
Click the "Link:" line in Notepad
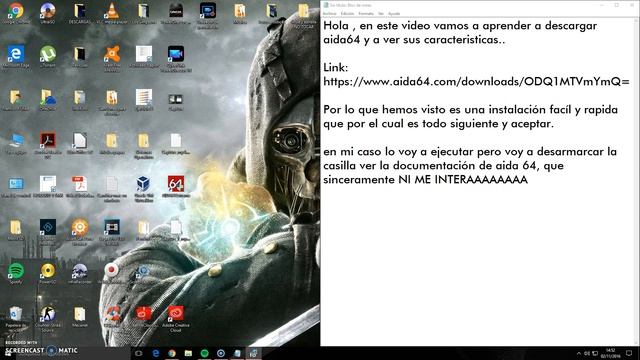(336, 67)
